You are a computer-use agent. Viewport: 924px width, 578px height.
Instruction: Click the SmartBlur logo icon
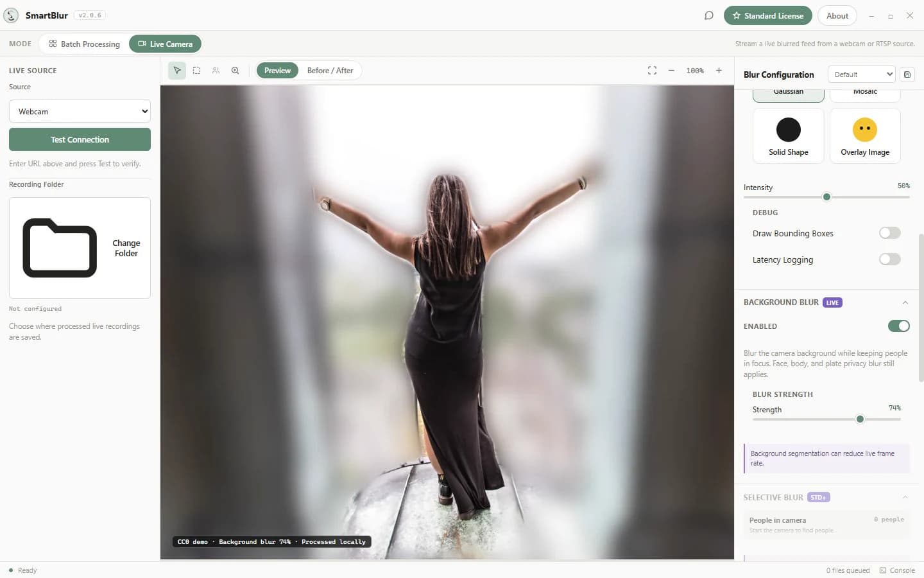pyautogui.click(x=11, y=15)
